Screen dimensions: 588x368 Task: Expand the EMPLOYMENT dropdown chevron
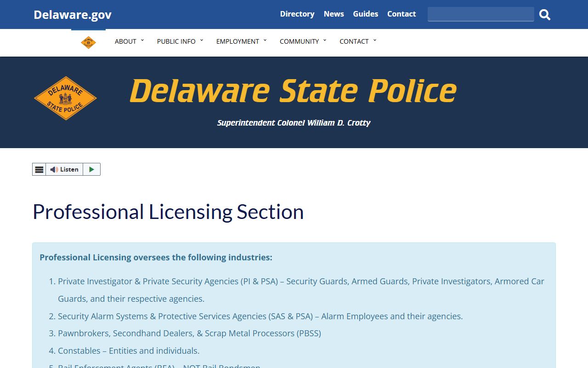[265, 40]
